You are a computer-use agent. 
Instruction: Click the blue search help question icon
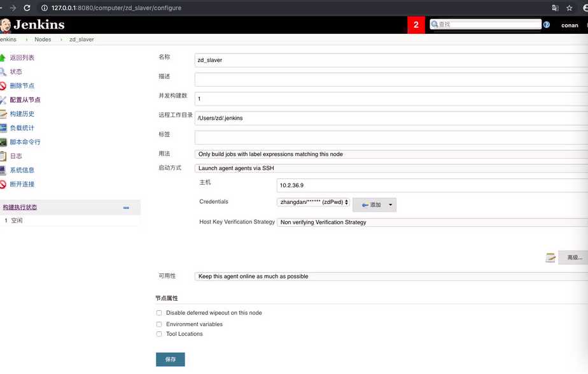547,25
